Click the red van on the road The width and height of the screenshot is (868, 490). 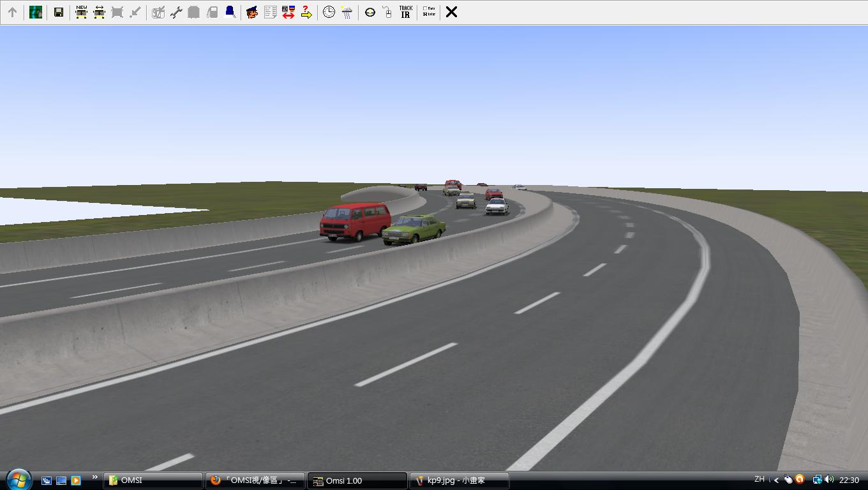pyautogui.click(x=355, y=221)
